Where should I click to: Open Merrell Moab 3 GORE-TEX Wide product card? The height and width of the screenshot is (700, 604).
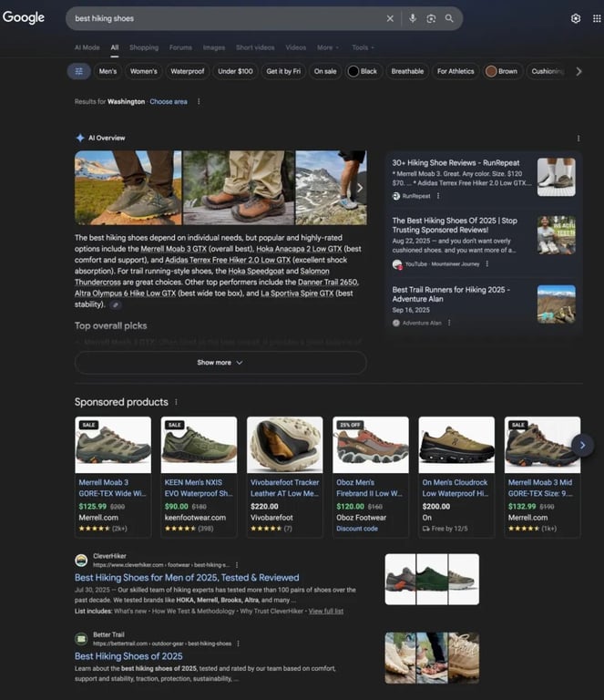[113, 477]
